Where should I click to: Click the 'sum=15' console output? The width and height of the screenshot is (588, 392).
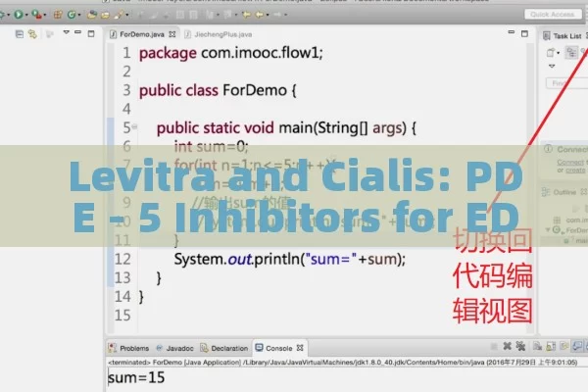[x=136, y=377]
